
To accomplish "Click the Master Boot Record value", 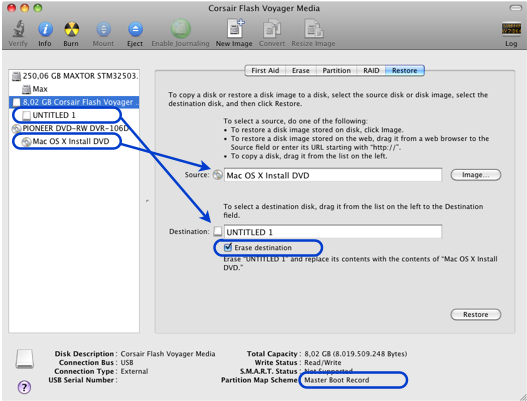I will [x=336, y=380].
